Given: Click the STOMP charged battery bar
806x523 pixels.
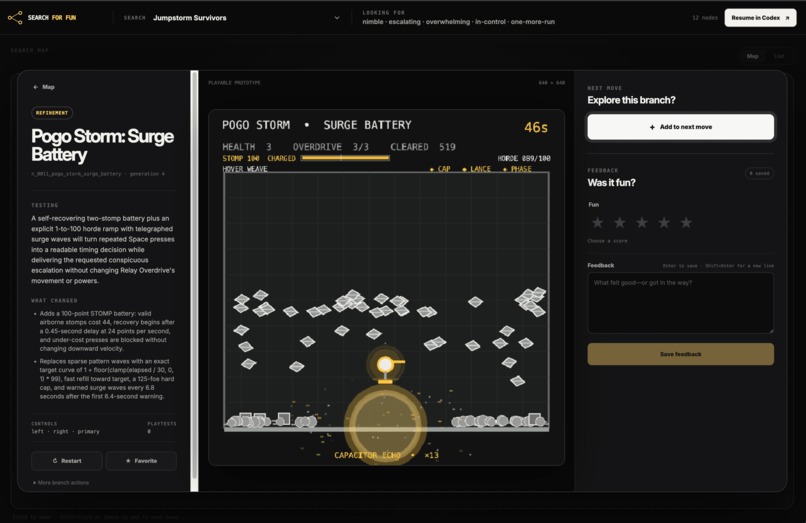Looking at the screenshot, I should [x=345, y=158].
